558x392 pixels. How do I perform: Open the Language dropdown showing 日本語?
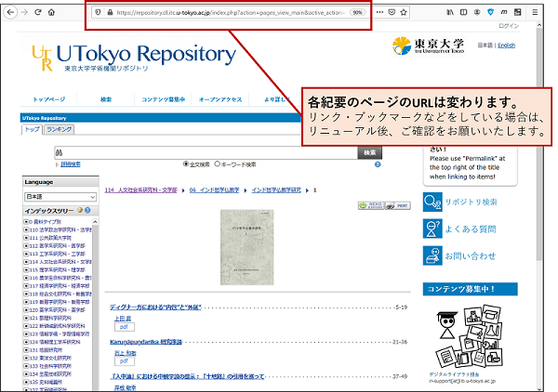click(60, 197)
